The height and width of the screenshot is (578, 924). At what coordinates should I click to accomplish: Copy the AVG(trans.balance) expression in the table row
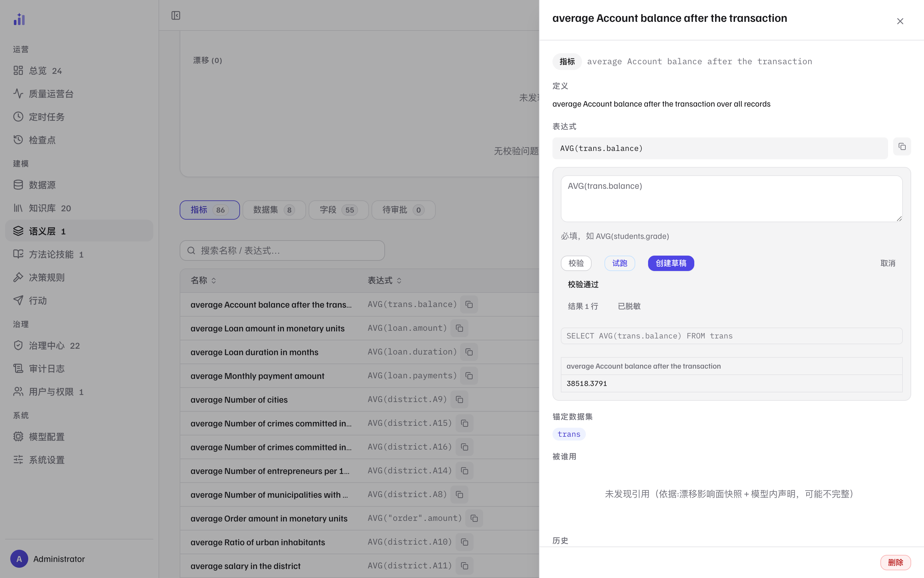pyautogui.click(x=469, y=305)
